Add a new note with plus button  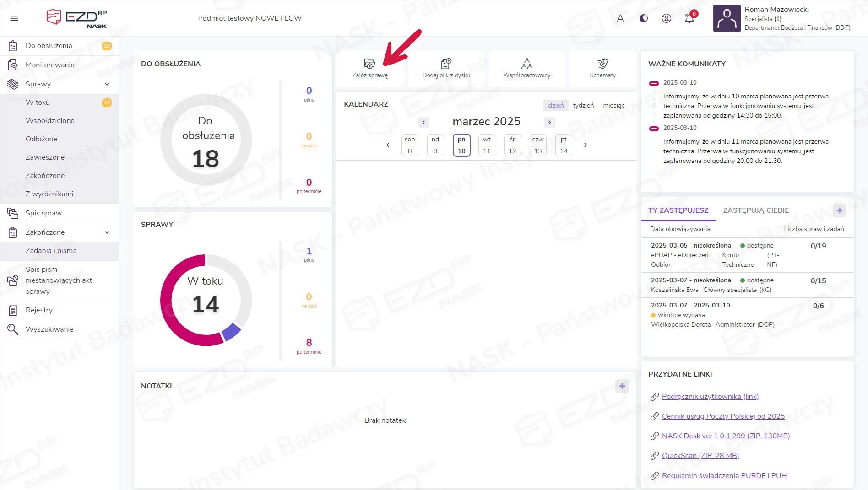pyautogui.click(x=622, y=386)
